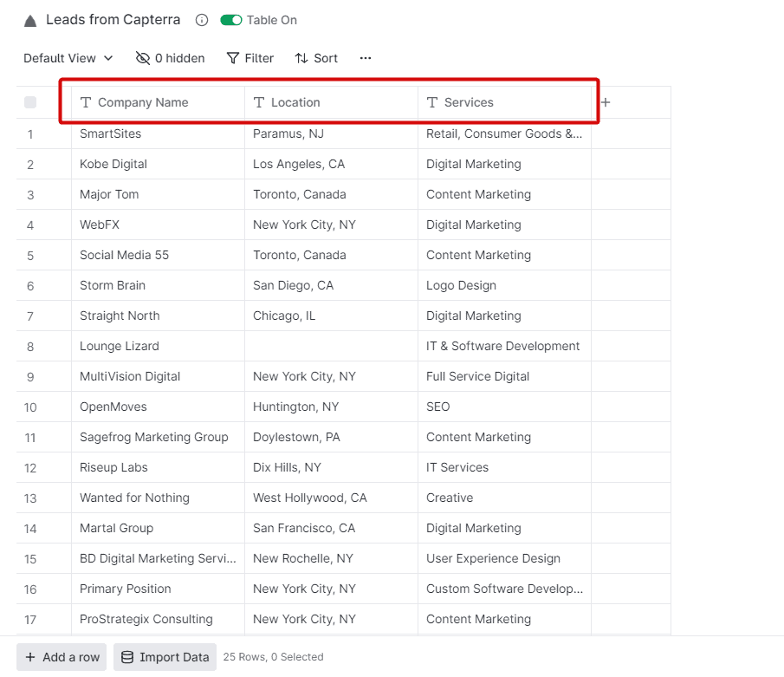784x677 pixels.
Task: Click the Services column header
Action: pyautogui.click(x=504, y=102)
